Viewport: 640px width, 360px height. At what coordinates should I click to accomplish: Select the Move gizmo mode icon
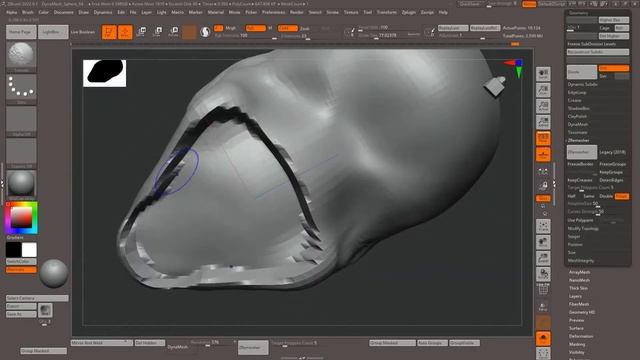click(x=142, y=32)
